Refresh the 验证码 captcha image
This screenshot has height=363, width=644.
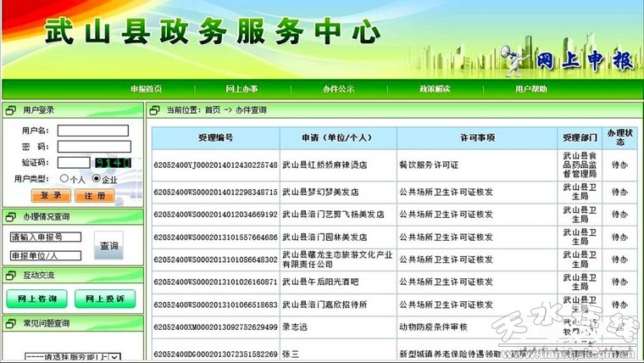click(x=111, y=162)
